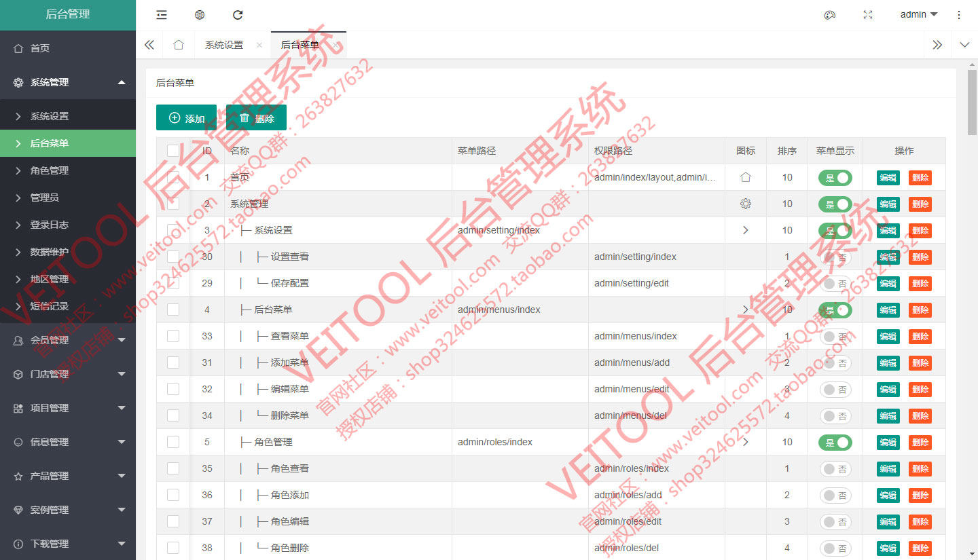The height and width of the screenshot is (560, 978).
Task: Click the admin/menus/add permission path cell
Action: click(x=657, y=362)
